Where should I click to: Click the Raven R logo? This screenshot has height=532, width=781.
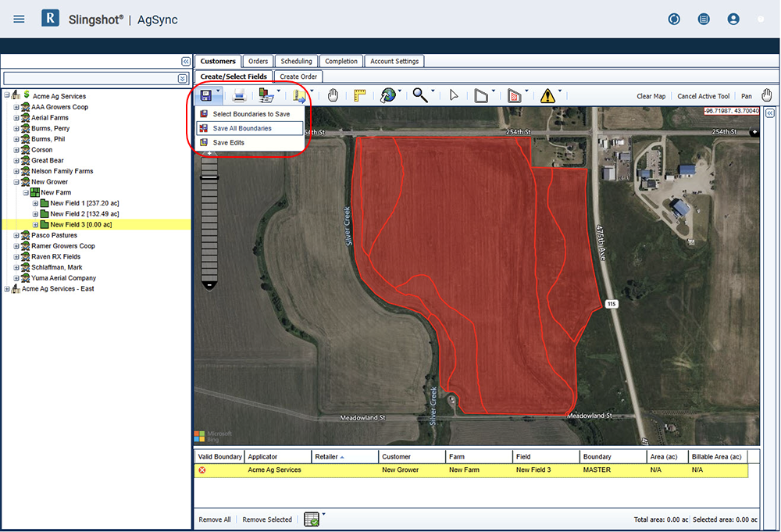pyautogui.click(x=50, y=19)
